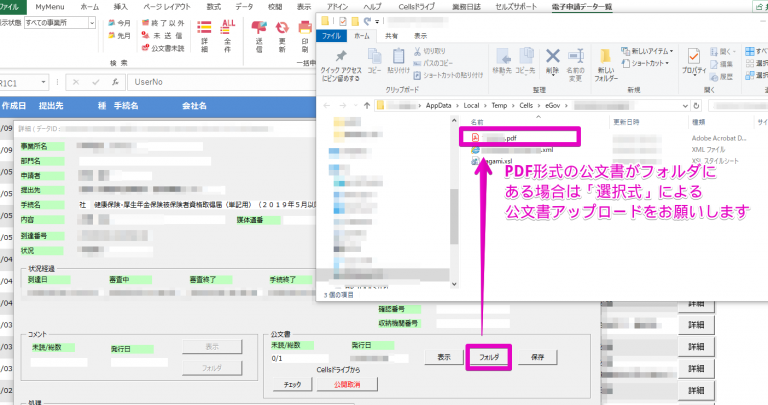Expand 新しいアイテム dropdown in Explorer

(x=672, y=51)
